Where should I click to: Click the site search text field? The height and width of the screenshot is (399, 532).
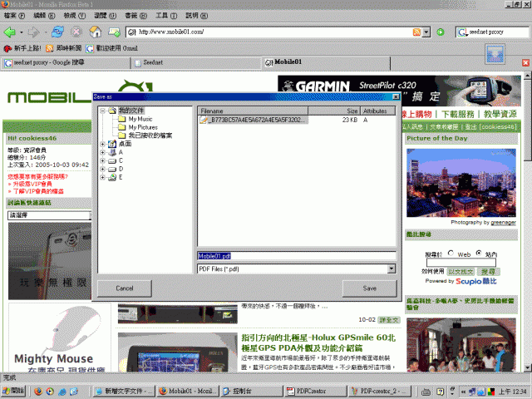(461, 263)
